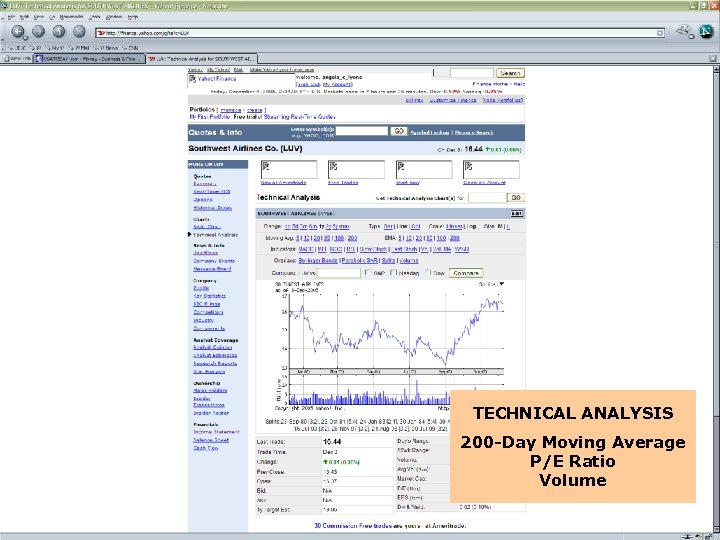
Task: Click the Start now broken-image ad placeholder
Action: click(424, 169)
